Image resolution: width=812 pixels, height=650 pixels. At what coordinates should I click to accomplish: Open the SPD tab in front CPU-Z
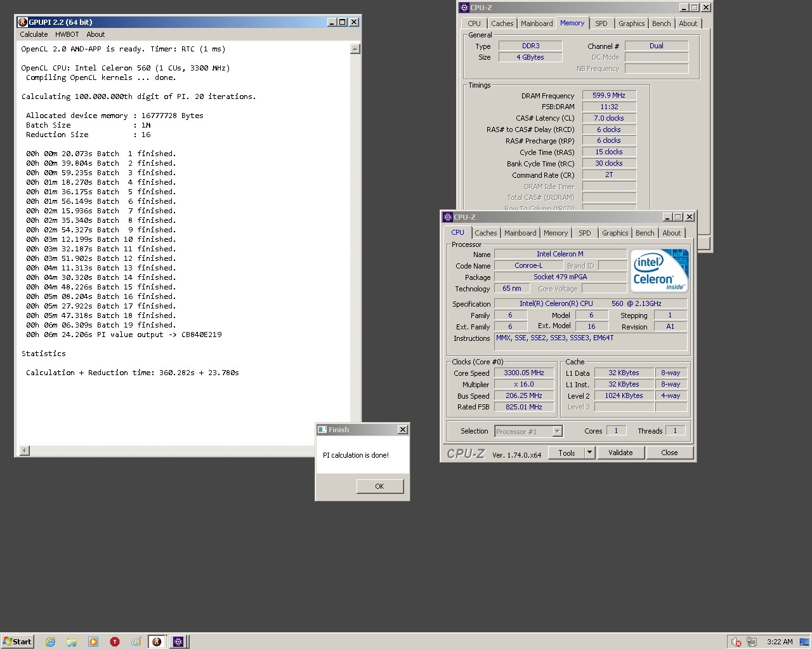click(x=585, y=233)
